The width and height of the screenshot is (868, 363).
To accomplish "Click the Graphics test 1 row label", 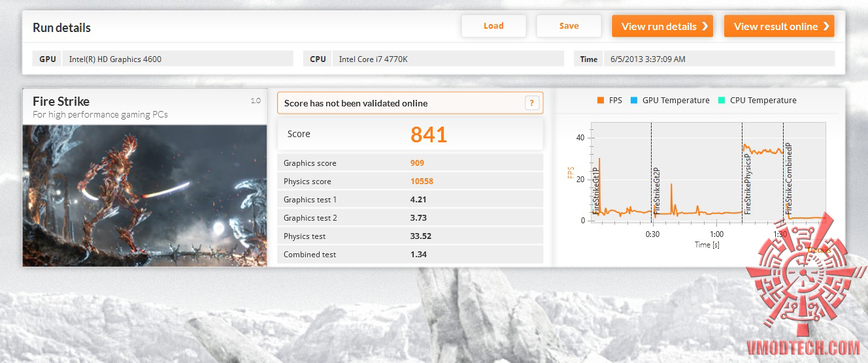I will 310,200.
